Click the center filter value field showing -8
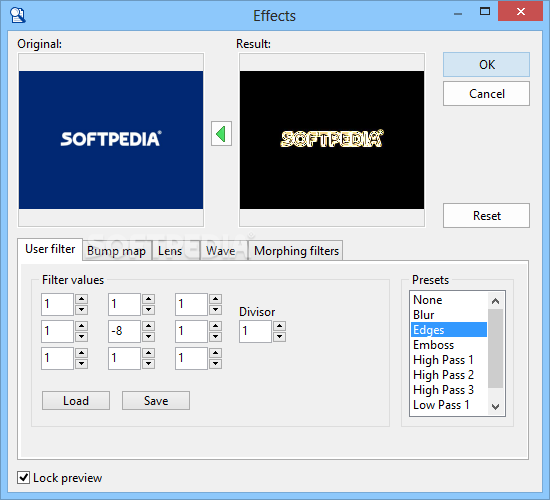The height and width of the screenshot is (500, 550). 125,331
